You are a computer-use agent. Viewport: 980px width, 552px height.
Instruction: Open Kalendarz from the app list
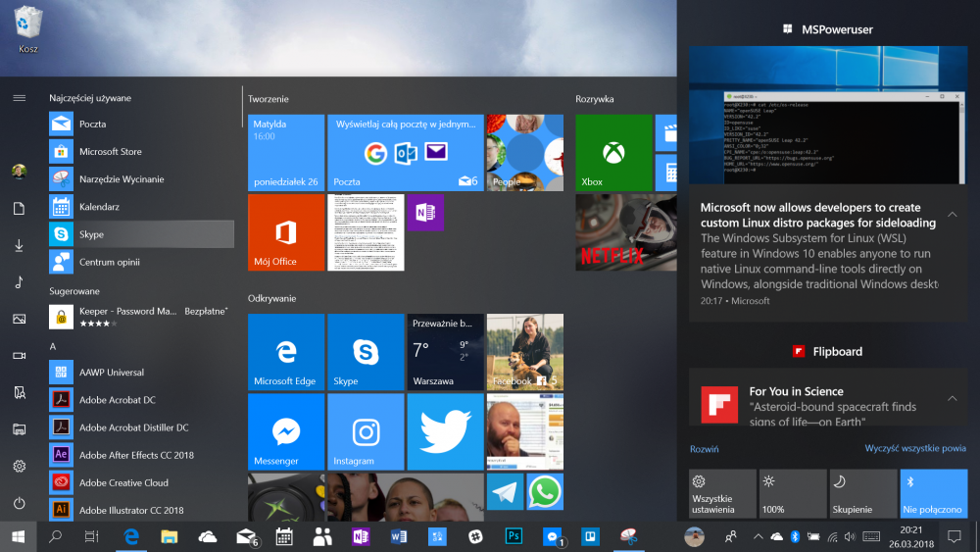tap(141, 206)
